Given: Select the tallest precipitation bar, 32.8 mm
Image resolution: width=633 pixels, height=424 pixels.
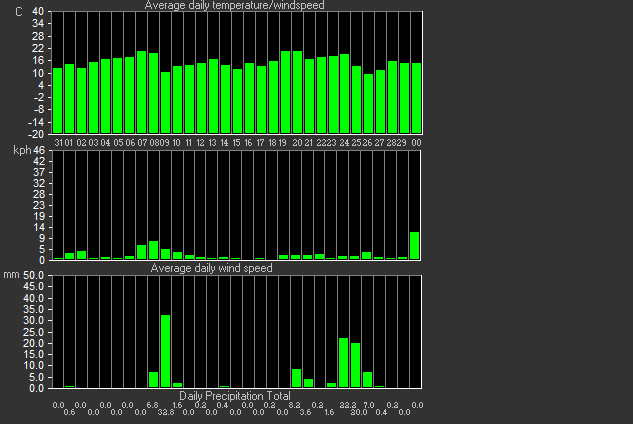Looking at the screenshot, I should point(165,351).
